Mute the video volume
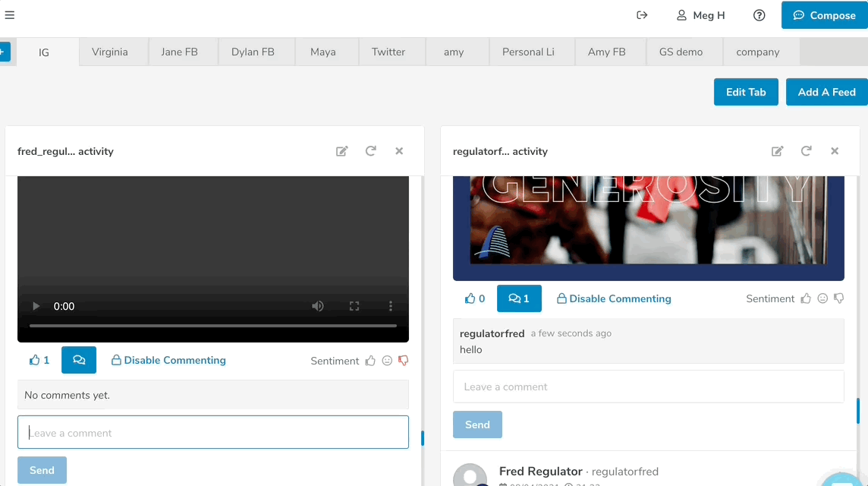Image resolution: width=868 pixels, height=486 pixels. [318, 306]
